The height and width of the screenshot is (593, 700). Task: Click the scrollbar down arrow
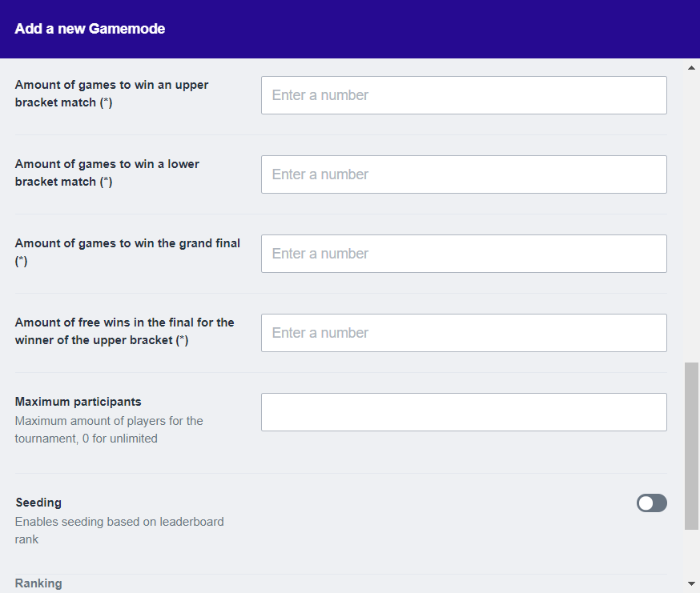point(692,583)
